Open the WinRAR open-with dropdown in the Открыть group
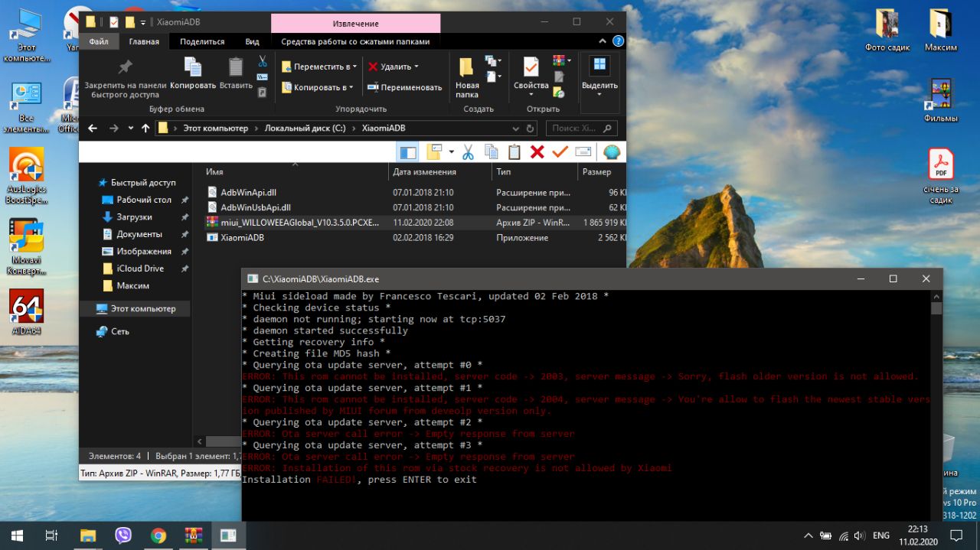This screenshot has height=550, width=980. point(562,60)
